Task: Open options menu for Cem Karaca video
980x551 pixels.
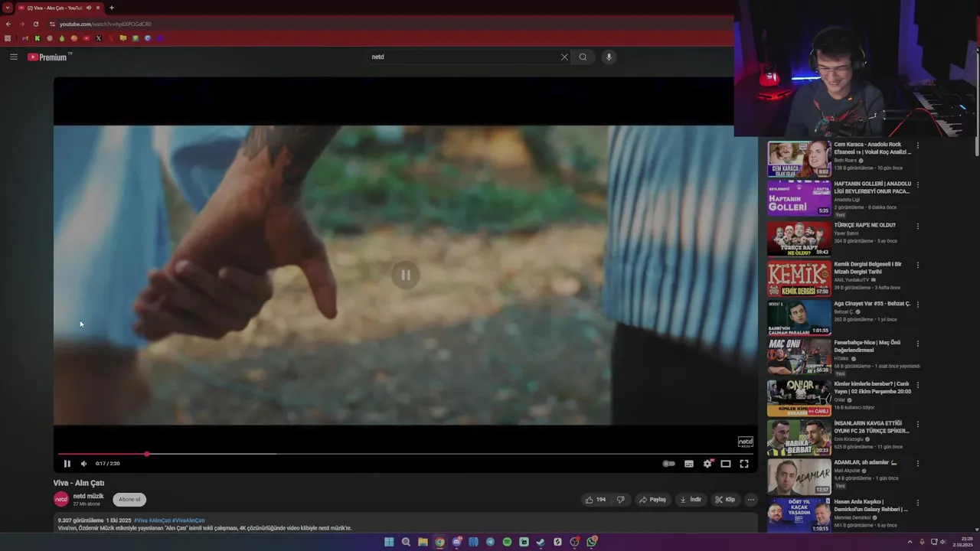Action: point(918,145)
